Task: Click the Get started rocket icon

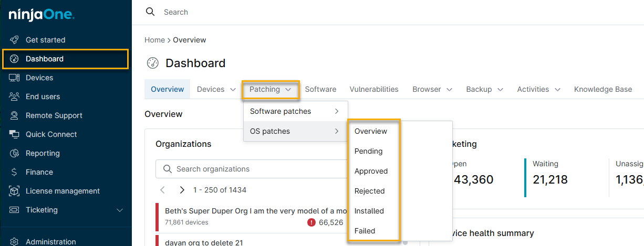Action: click(x=15, y=40)
